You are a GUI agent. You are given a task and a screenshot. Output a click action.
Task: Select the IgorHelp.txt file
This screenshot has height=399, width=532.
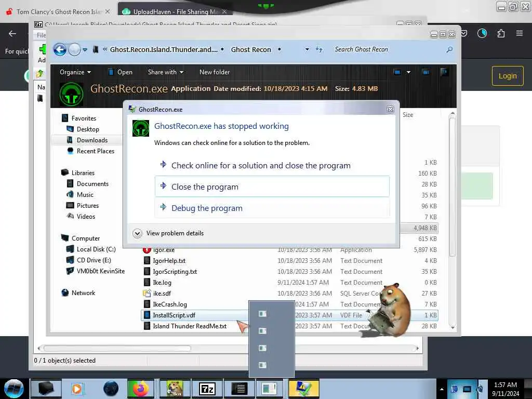coord(169,261)
